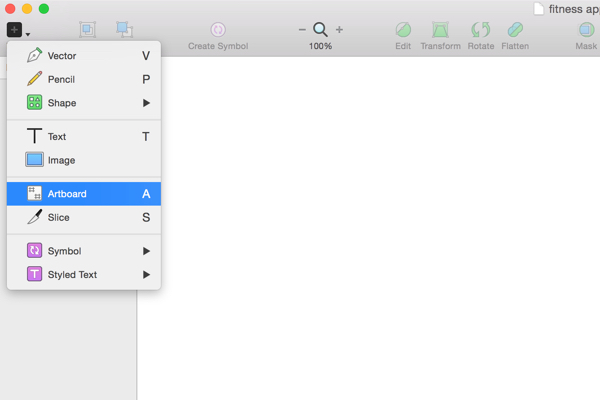
Task: Click the purple Styled Text icon
Action: (34, 274)
